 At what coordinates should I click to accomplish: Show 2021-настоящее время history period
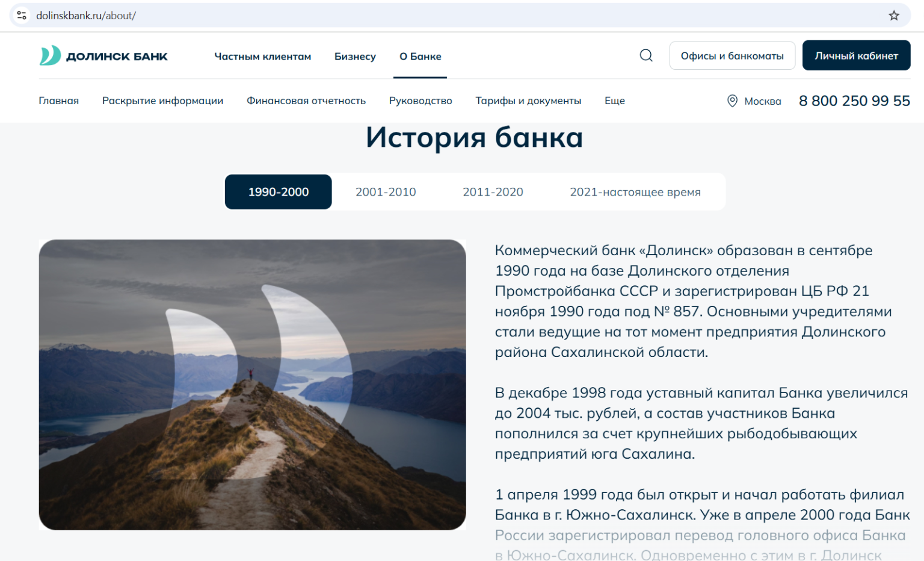click(635, 192)
